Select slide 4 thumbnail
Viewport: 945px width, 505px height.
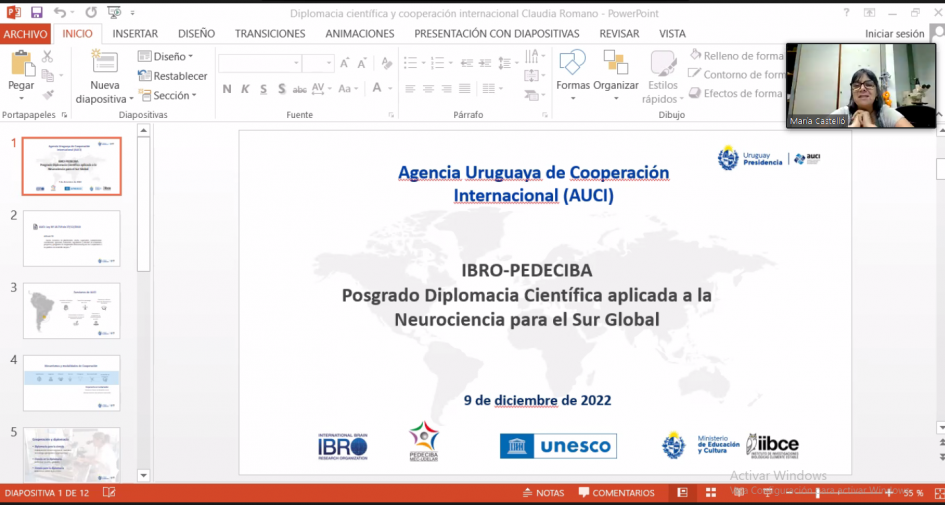[72, 383]
